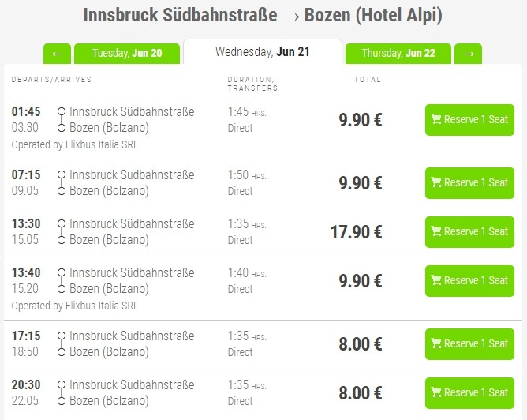Image resolution: width=527 pixels, height=420 pixels.
Task: Click the cart icon for the 07:15 trip
Action: pos(435,183)
